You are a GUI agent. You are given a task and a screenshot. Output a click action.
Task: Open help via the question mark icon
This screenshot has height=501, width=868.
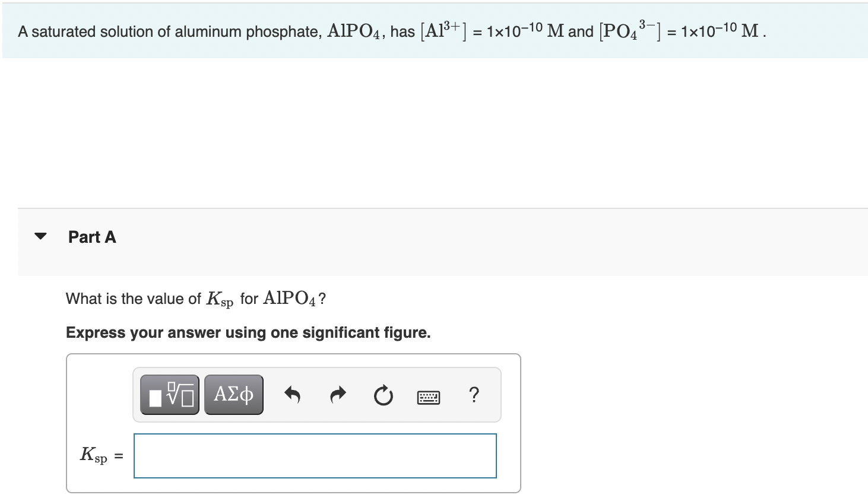coord(474,395)
